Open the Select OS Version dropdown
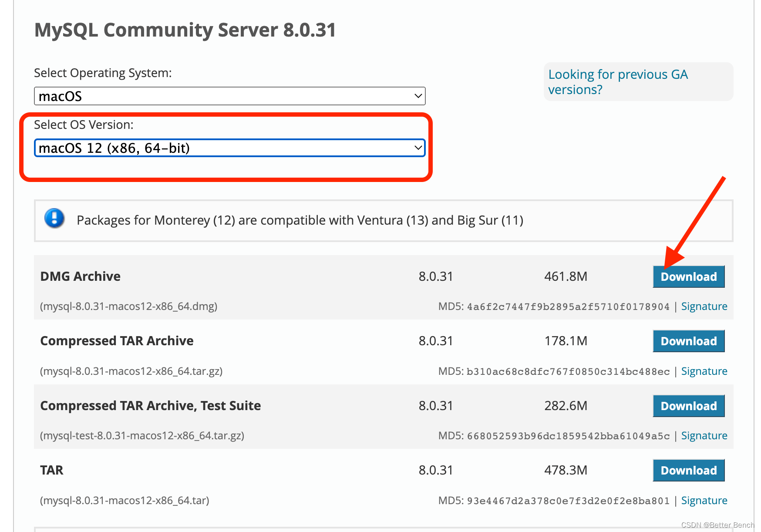The width and height of the screenshot is (761, 532). (229, 148)
